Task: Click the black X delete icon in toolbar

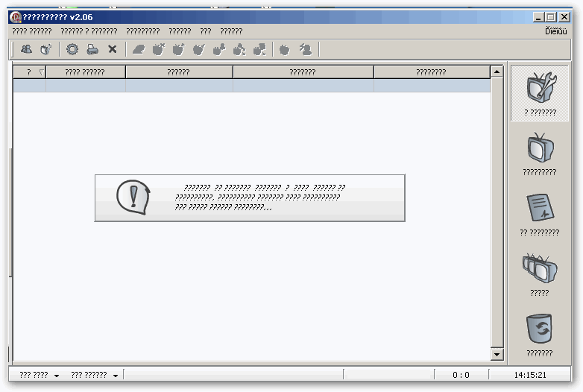Action: tap(113, 49)
